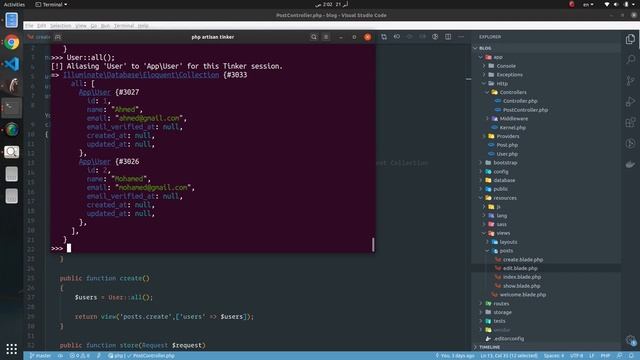This screenshot has width=640, height=360.
Task: Open the editor More Actions ellipsis
Action: [x=461, y=37]
